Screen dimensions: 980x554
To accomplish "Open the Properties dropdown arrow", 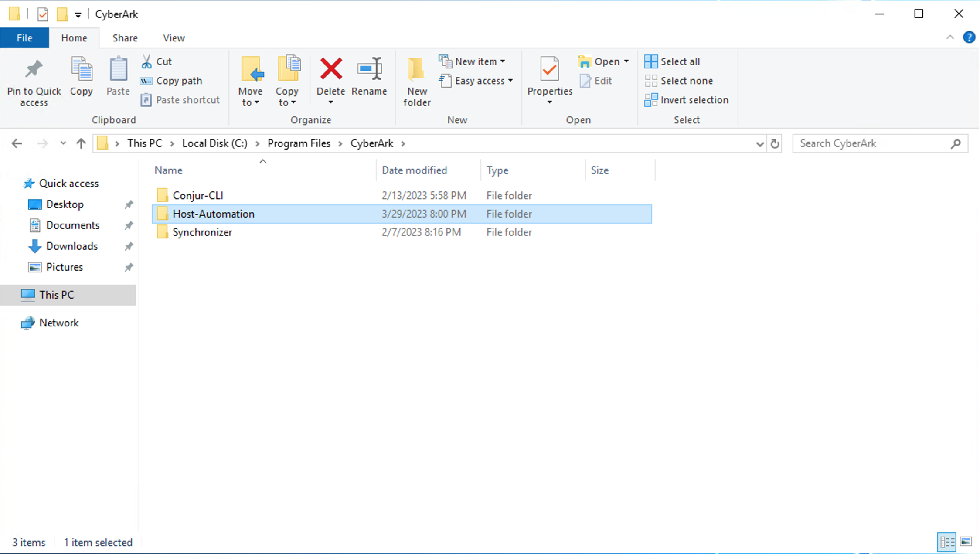I will pos(550,102).
